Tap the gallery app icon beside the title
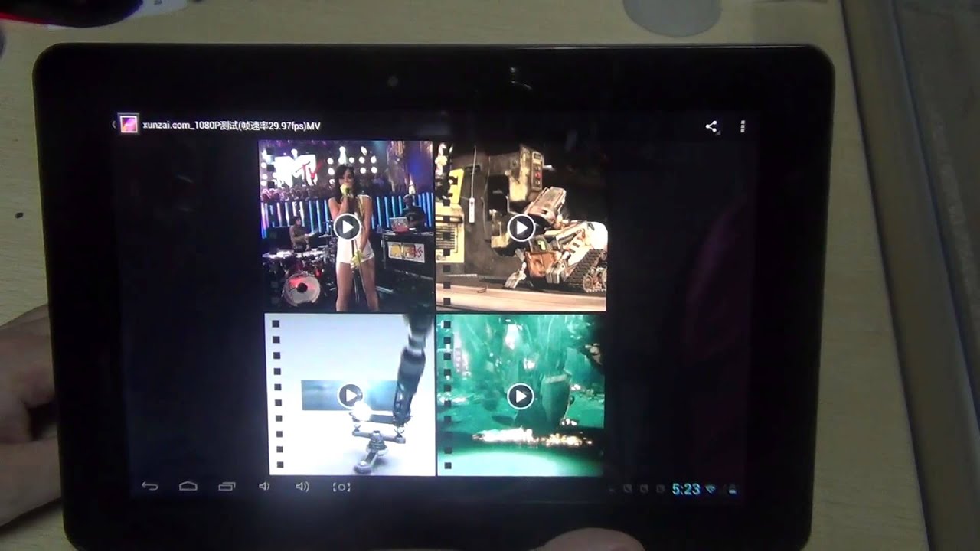 129,124
